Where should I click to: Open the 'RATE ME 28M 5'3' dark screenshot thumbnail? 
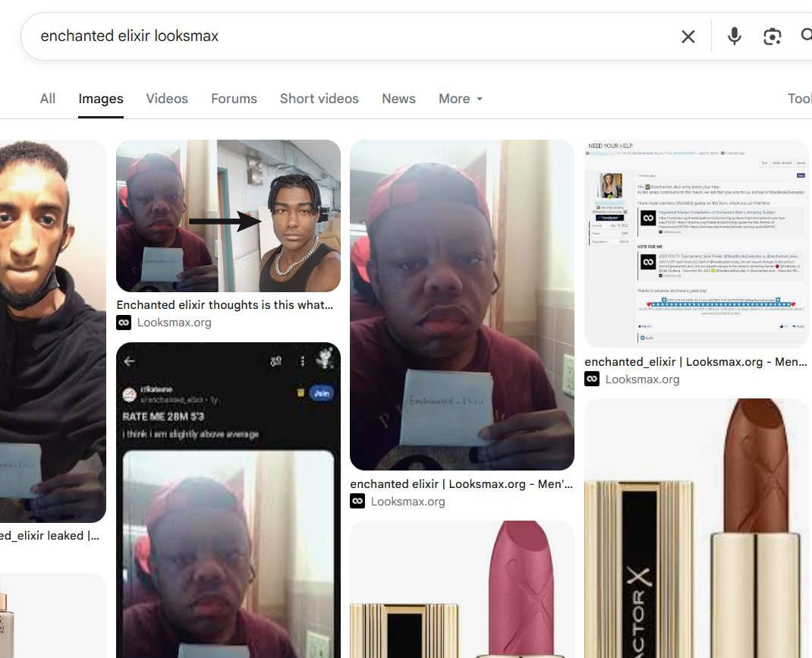[x=228, y=500]
